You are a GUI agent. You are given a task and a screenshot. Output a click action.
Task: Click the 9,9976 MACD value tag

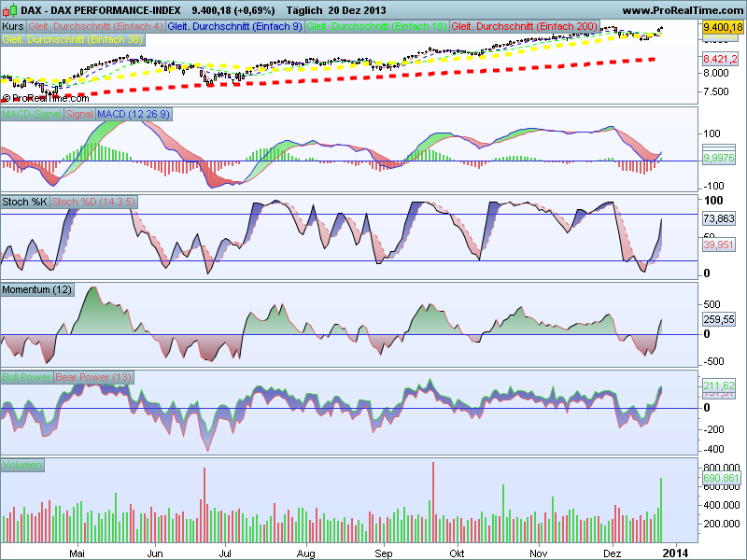click(x=718, y=158)
